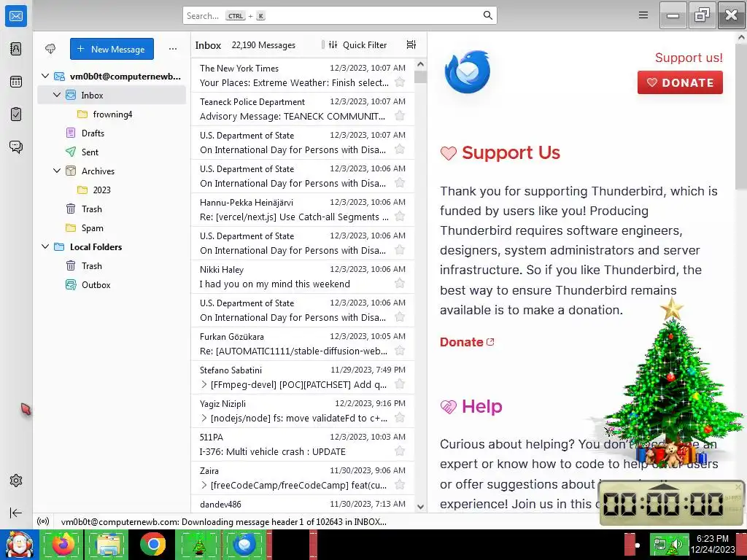The width and height of the screenshot is (747, 560).
Task: Click message list scrollbar up arrow
Action: click(420, 64)
